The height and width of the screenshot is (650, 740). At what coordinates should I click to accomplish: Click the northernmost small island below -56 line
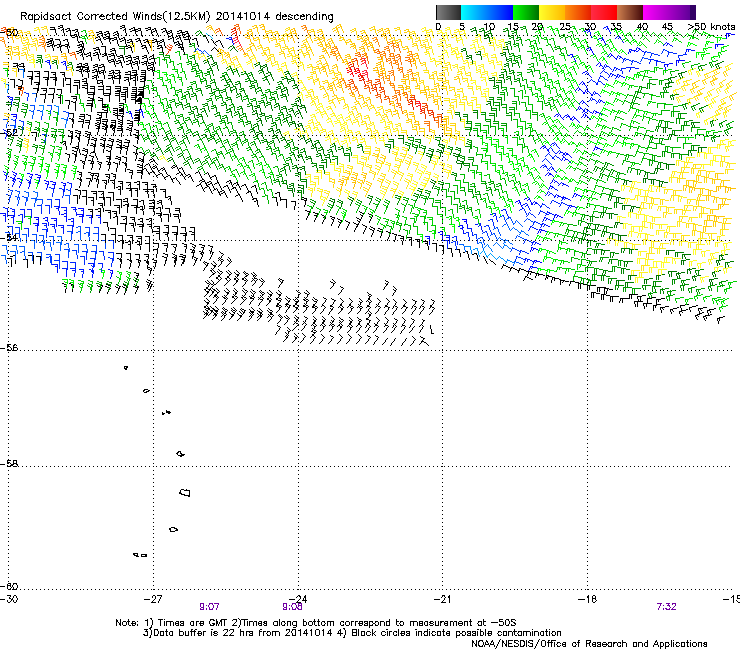coord(126,368)
